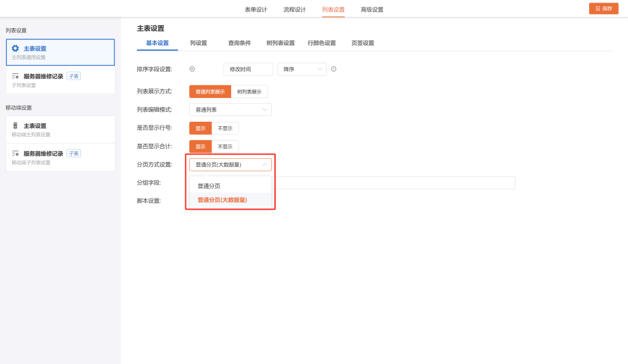This screenshot has height=364, width=628.
Task: Click the 保存 save button
Action: tap(604, 8)
